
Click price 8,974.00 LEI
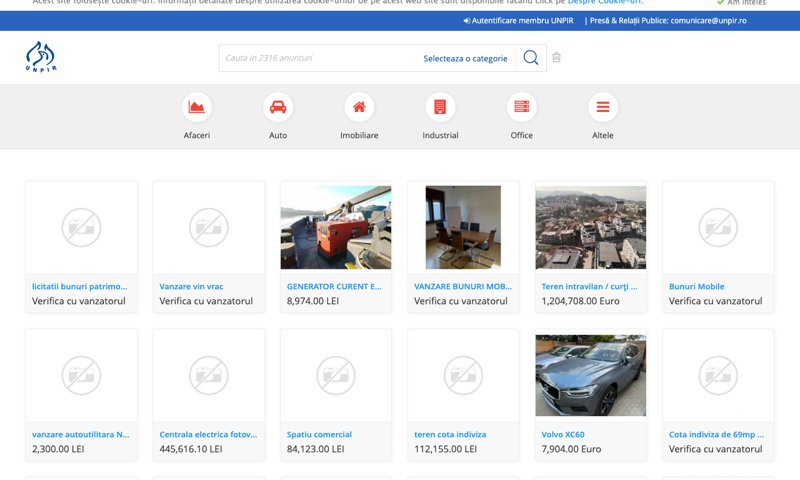313,301
